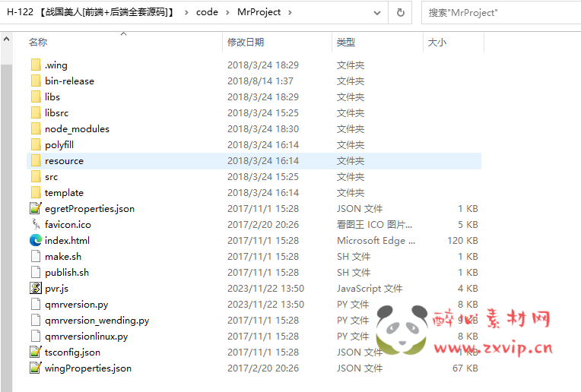Click the publish.sh file icon
This screenshot has width=581, height=392.
point(36,272)
